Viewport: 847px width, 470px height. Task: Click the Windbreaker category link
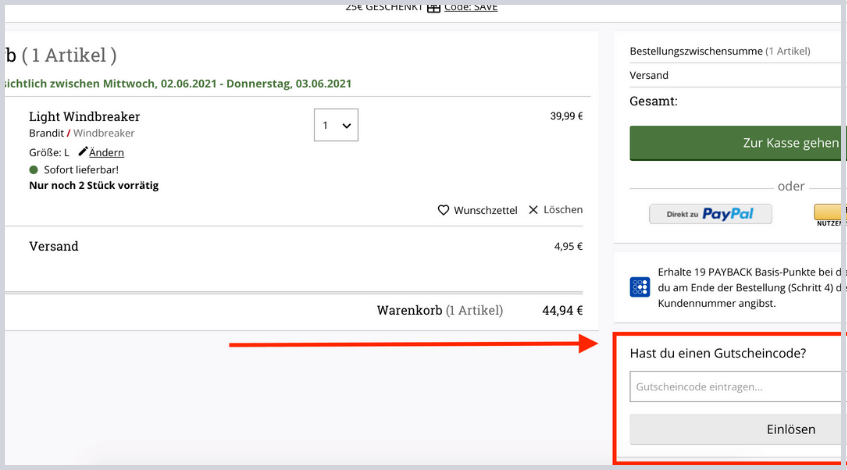tap(104, 133)
